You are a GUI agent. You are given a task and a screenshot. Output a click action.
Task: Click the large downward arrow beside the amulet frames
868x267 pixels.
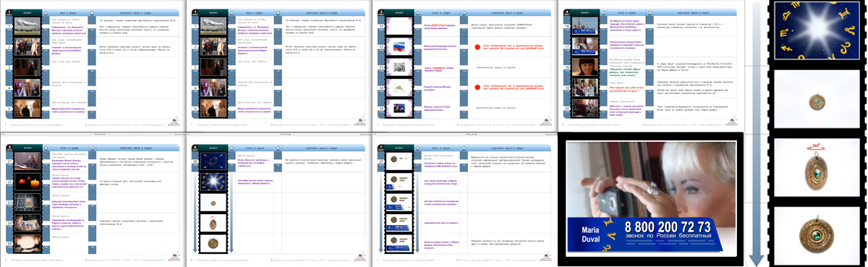[757, 133]
